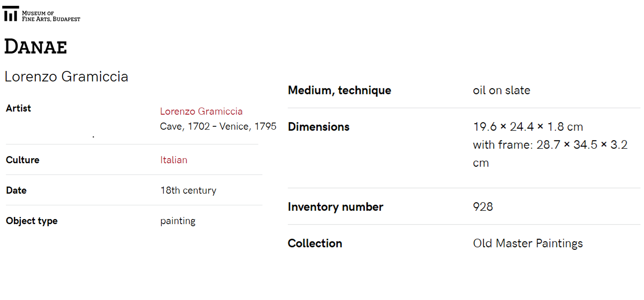Click the black Lorenzo Gramiccia subtitle under the title
Screen dimensions: 644x300
point(66,76)
